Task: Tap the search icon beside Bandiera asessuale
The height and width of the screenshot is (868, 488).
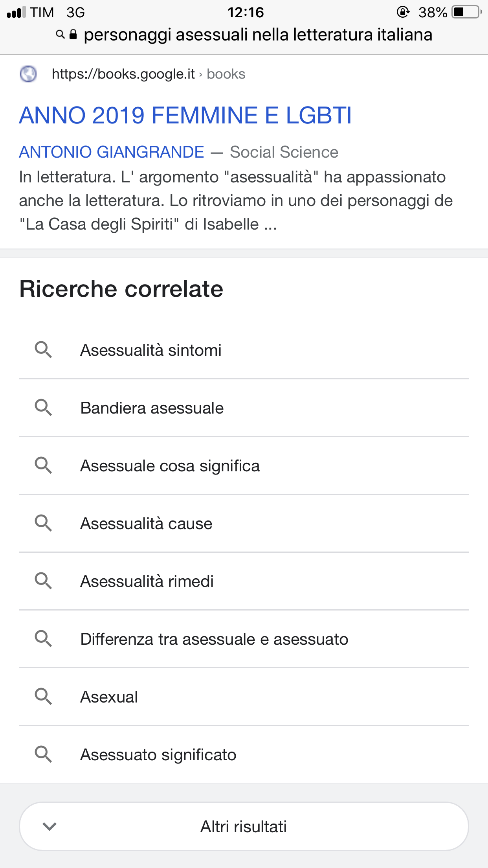Action: coord(43,408)
